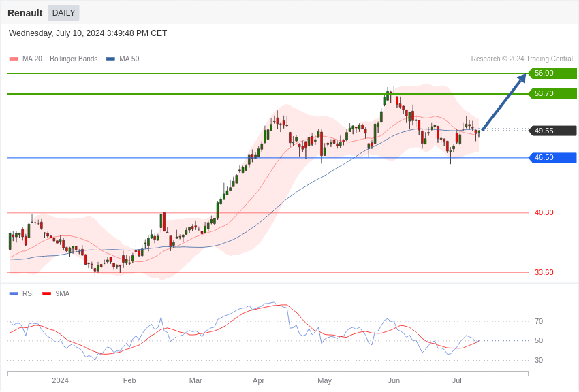Screen dimensions: 579x392
Task: Click the RSI 70 level label
Action: (x=539, y=321)
